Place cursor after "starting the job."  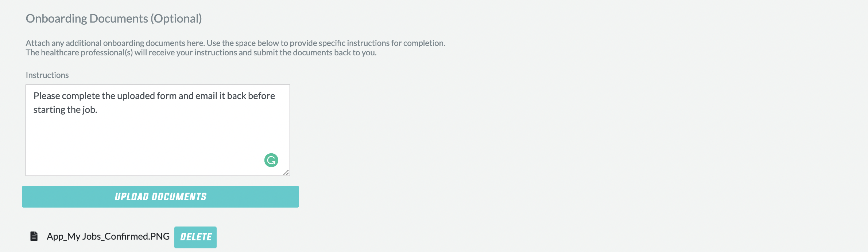coord(98,110)
